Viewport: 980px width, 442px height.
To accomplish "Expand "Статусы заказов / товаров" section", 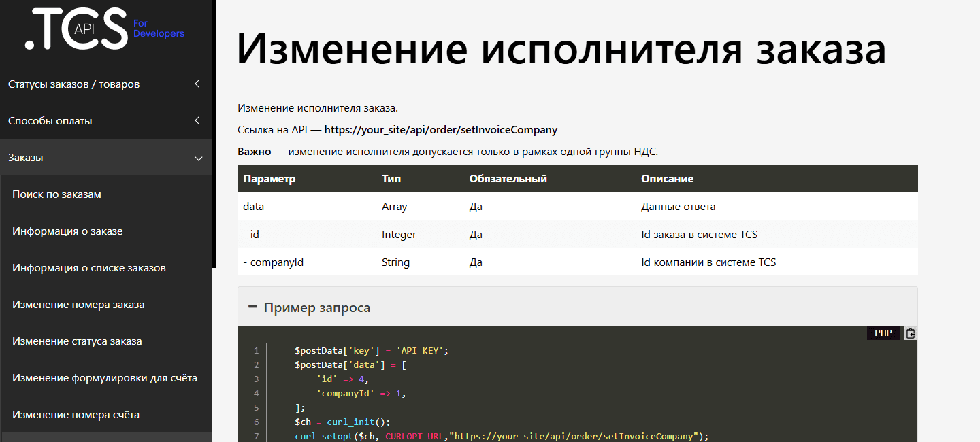I will pyautogui.click(x=106, y=84).
